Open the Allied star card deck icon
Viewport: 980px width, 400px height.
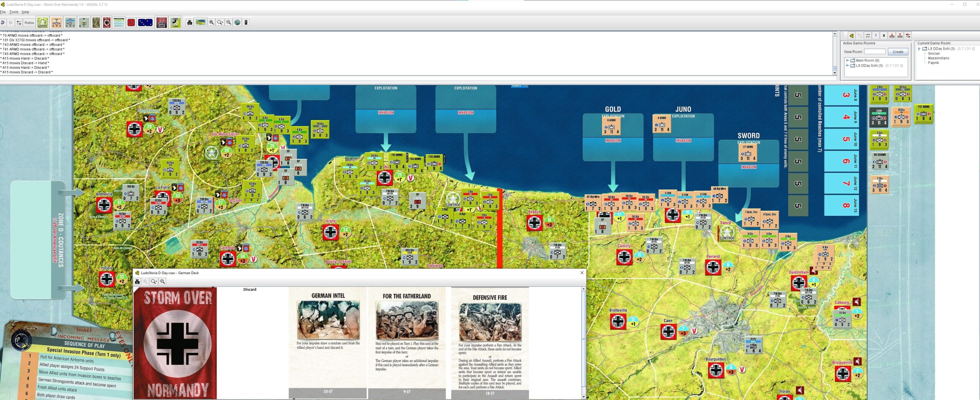pyautogui.click(x=96, y=23)
